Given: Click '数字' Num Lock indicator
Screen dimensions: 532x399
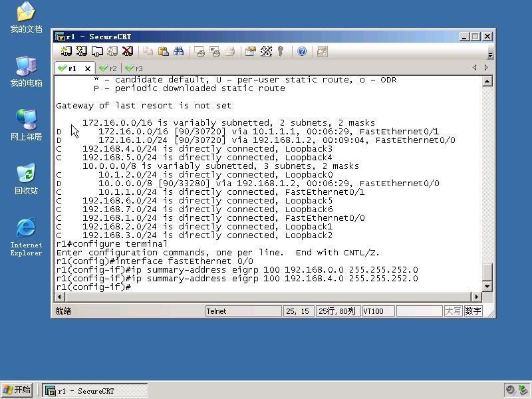Looking at the screenshot, I should point(473,311).
